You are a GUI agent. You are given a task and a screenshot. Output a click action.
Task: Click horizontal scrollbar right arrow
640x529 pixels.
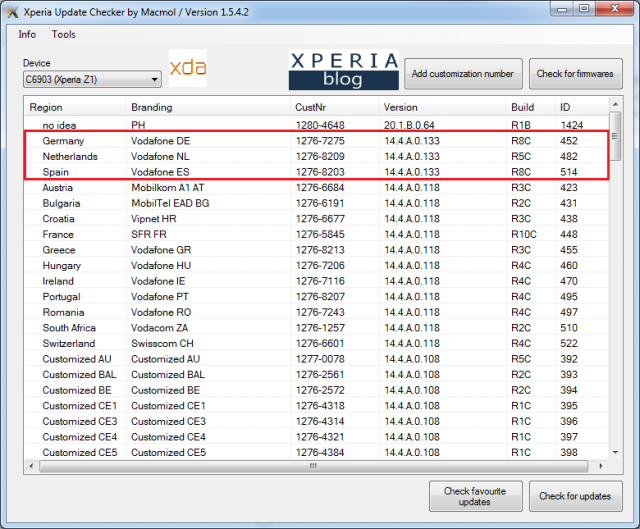click(600, 466)
